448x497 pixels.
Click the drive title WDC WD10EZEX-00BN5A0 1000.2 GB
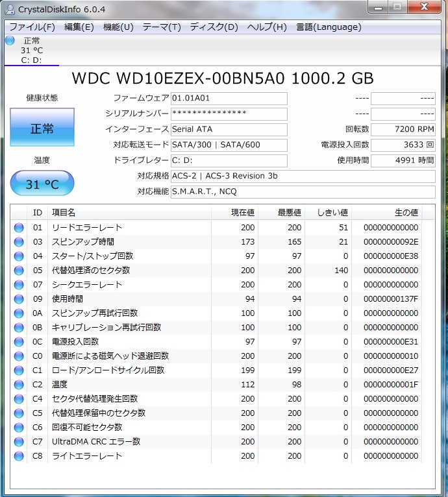pos(223,79)
